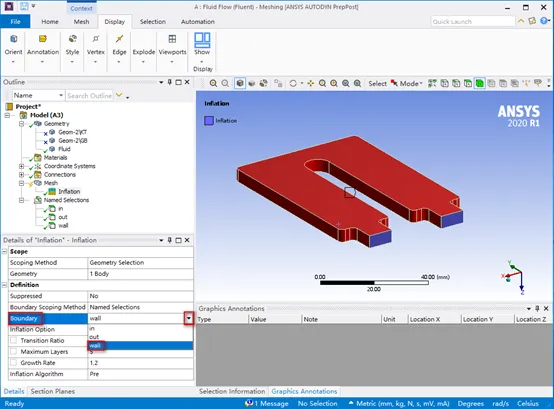Viewport: 554px width, 409px height.
Task: Click the Style display icon
Action: click(x=72, y=39)
